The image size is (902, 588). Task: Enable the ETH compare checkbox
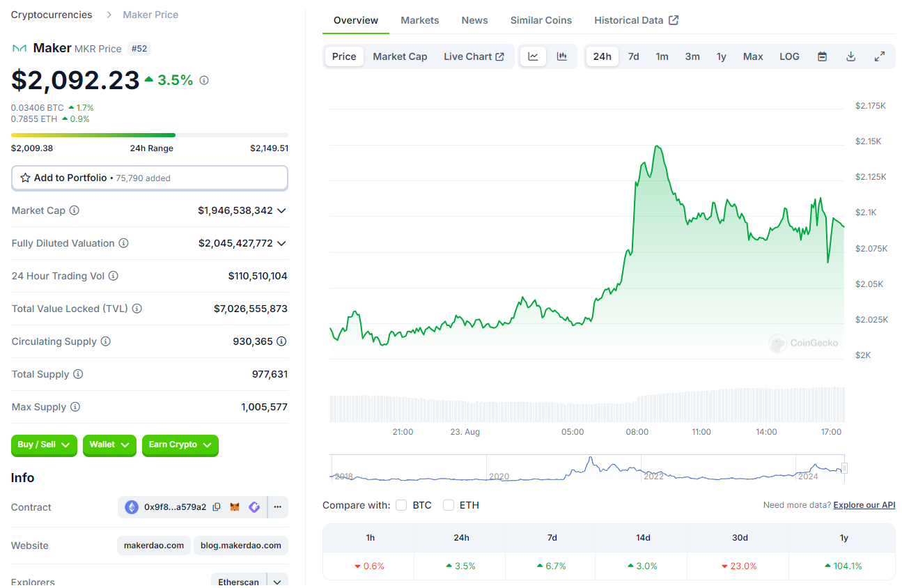(449, 505)
